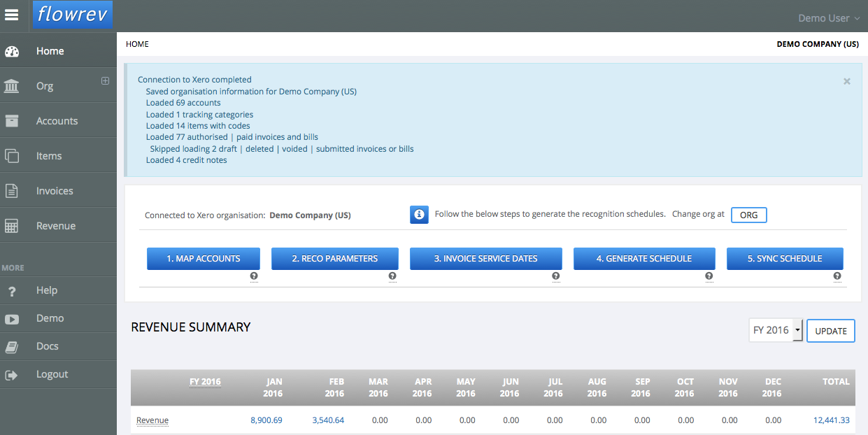
Task: Click the Revenue calculator icon
Action: (x=12, y=226)
